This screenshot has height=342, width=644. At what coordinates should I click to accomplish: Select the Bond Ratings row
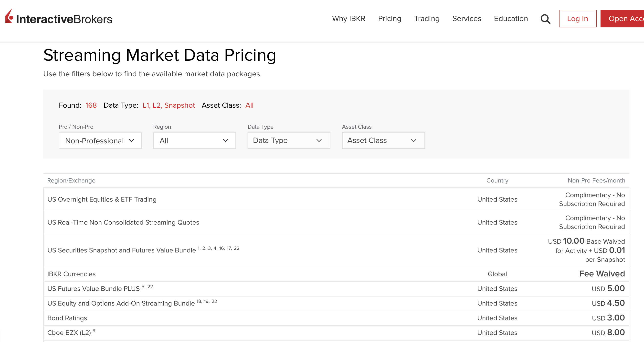pos(67,318)
